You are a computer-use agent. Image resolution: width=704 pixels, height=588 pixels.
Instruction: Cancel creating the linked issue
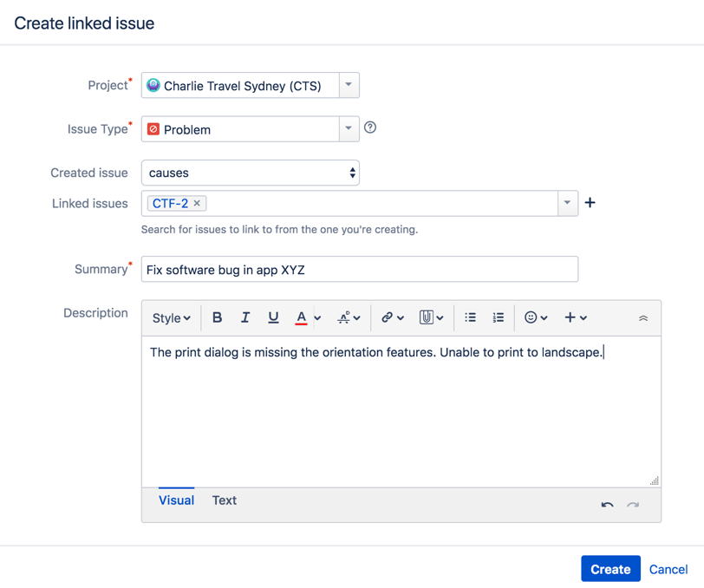click(x=668, y=569)
